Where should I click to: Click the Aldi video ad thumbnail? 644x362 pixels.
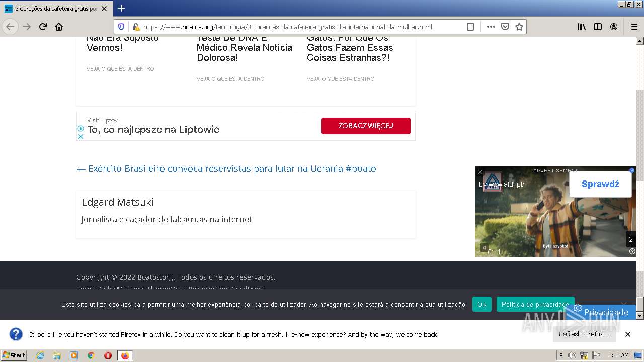click(555, 212)
